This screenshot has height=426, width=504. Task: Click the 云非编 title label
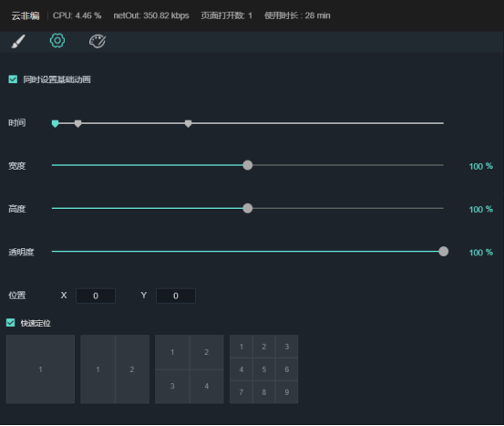pos(26,16)
